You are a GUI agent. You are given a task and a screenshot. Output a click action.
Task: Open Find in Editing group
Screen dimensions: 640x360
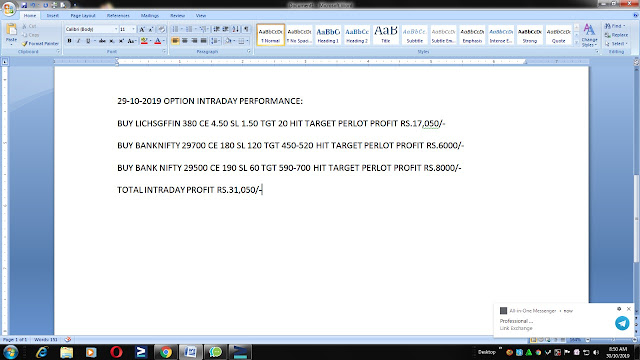point(616,26)
